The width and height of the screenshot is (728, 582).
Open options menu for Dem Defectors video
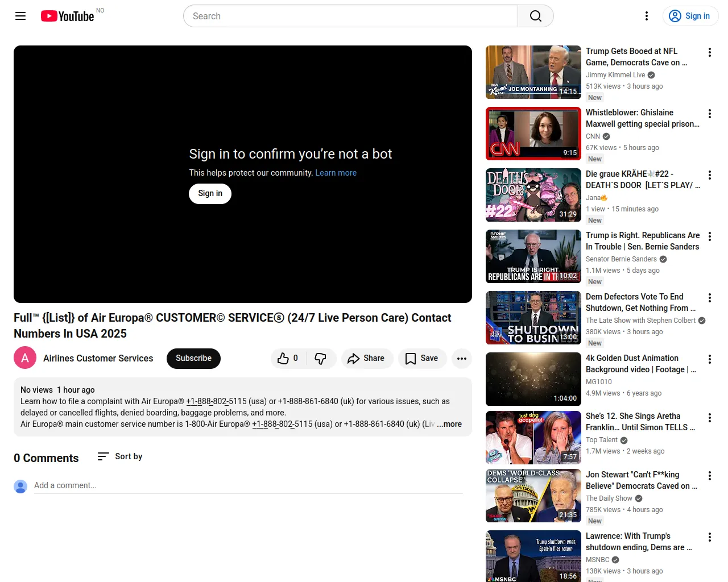pyautogui.click(x=710, y=298)
